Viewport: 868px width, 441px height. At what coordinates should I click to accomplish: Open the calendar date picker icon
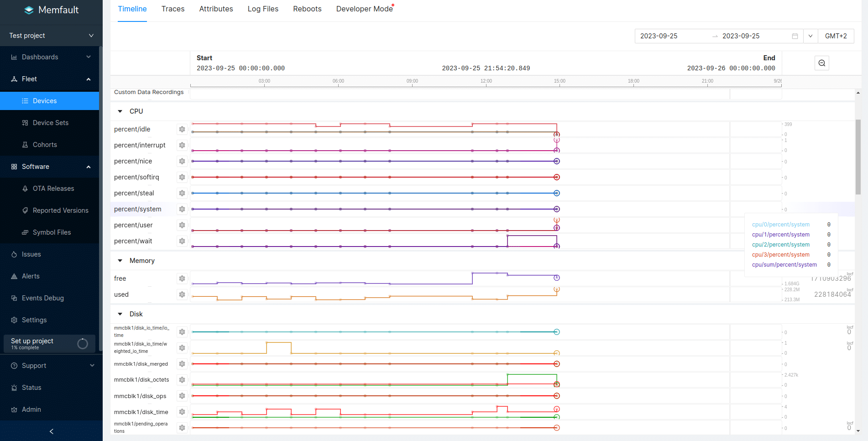[795, 36]
